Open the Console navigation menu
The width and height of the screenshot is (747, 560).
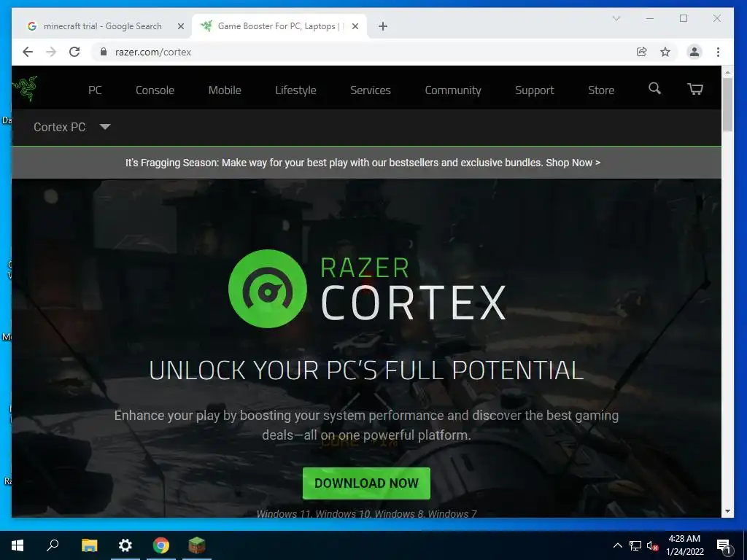point(155,90)
